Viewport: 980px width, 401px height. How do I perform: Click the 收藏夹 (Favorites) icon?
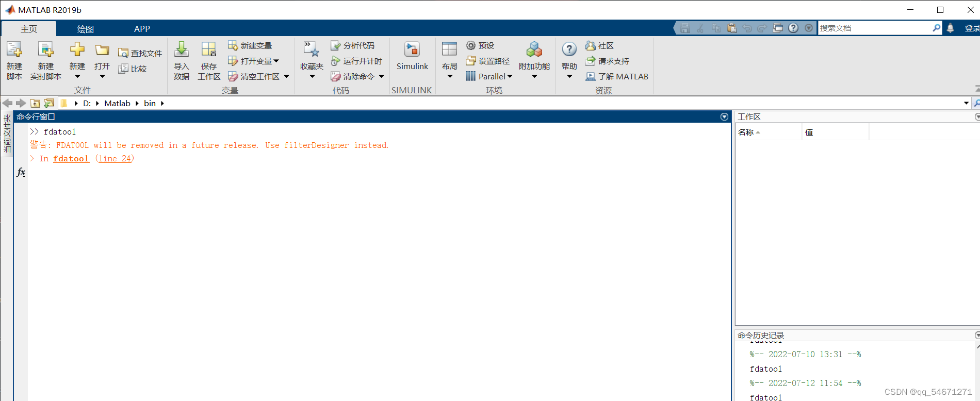312,49
